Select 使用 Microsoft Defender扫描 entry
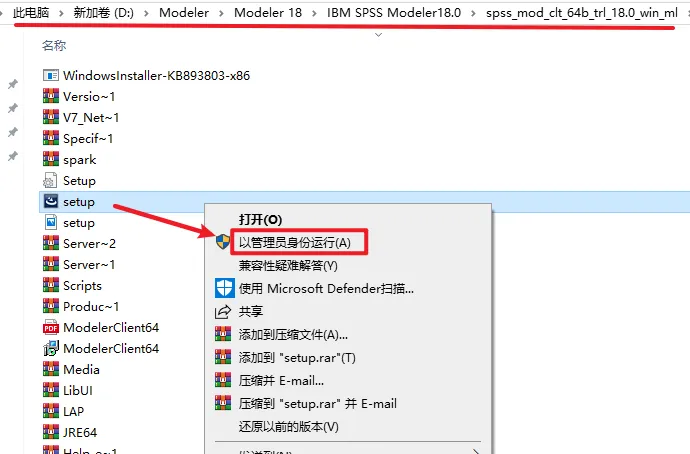The height and width of the screenshot is (454, 690). [326, 289]
